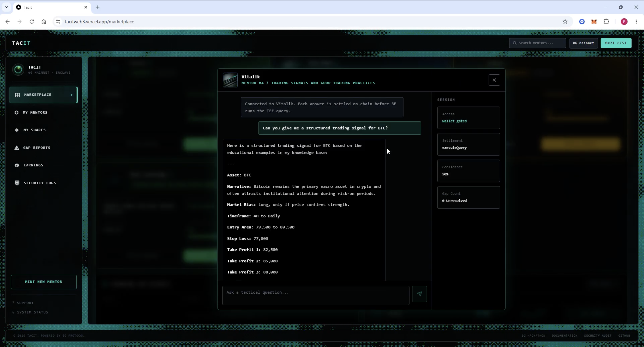Image resolution: width=644 pixels, height=347 pixels.
Task: Close the Vitalik mentor chat dialog
Action: pos(494,80)
